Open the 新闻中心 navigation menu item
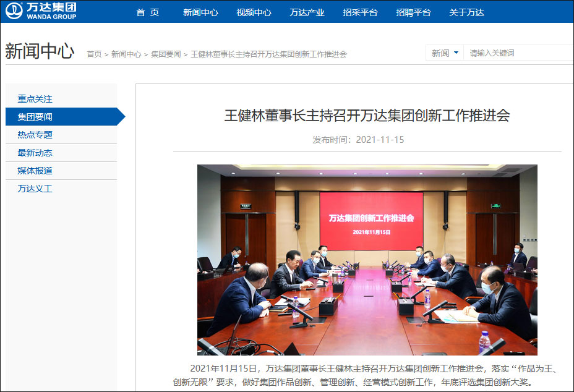Viewport: 574px width, 392px height. (x=200, y=12)
